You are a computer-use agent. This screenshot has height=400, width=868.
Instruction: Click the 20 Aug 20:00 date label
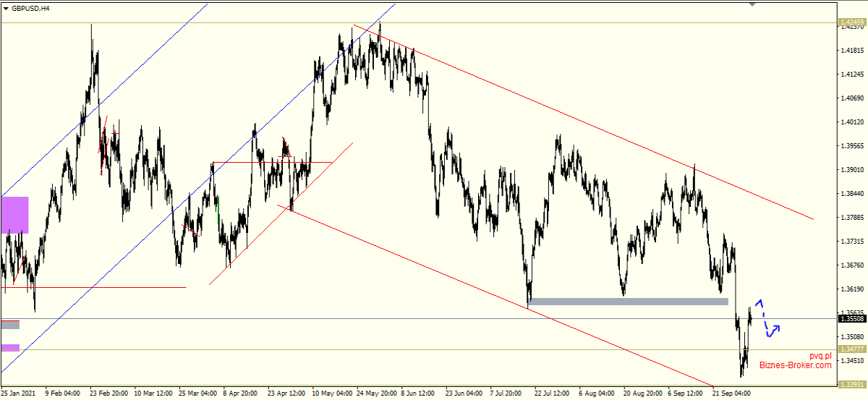point(644,394)
